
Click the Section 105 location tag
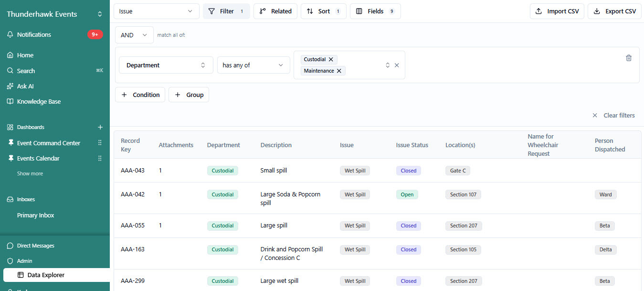463,249
